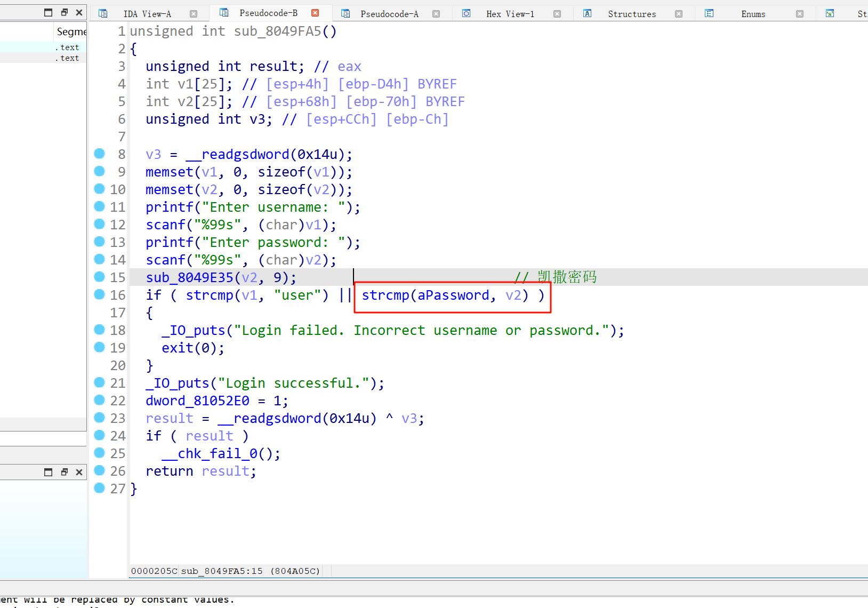Maximize the lower-left docked panel
Image resolution: width=868 pixels, height=608 pixels.
click(48, 472)
